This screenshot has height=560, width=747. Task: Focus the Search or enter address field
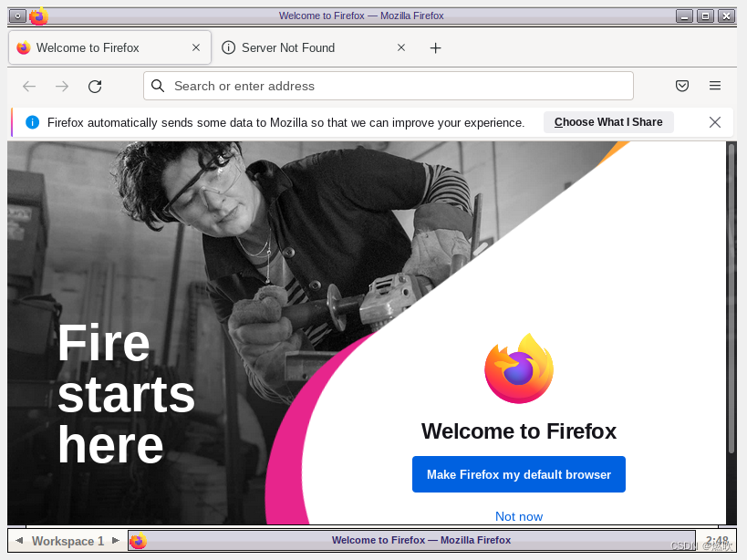tap(389, 86)
